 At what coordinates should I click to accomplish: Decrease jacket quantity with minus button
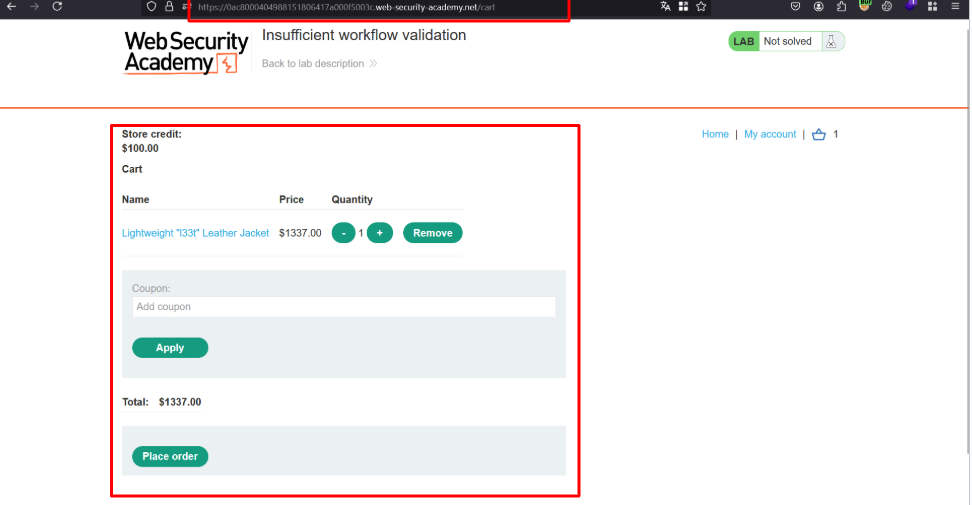point(343,233)
